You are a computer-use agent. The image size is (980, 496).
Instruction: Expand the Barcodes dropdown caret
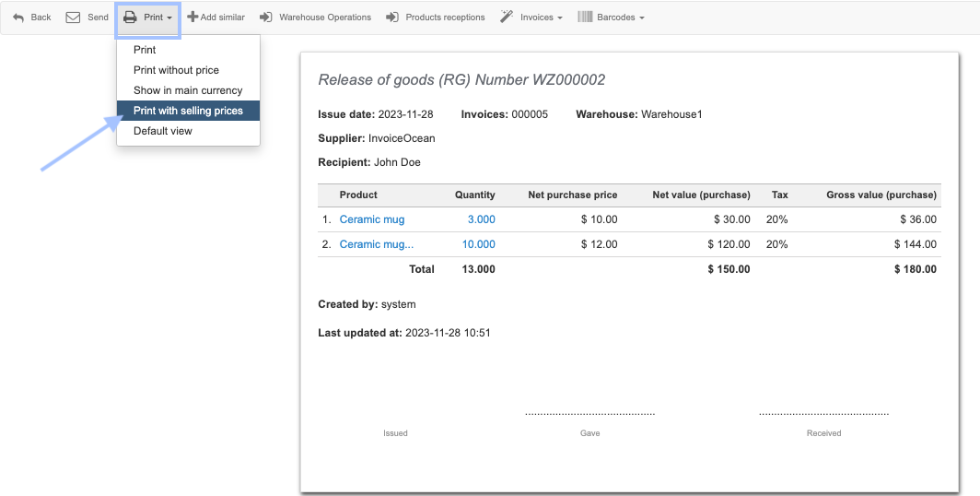[641, 18]
